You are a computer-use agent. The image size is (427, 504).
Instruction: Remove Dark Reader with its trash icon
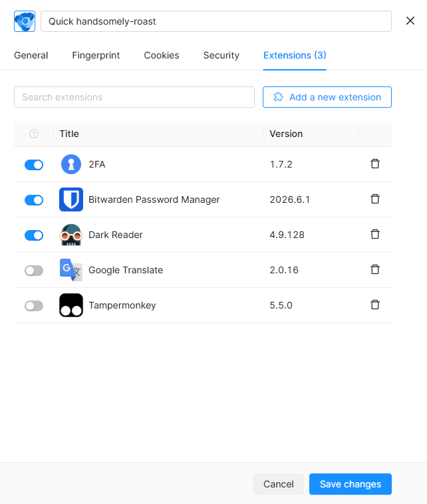click(375, 234)
